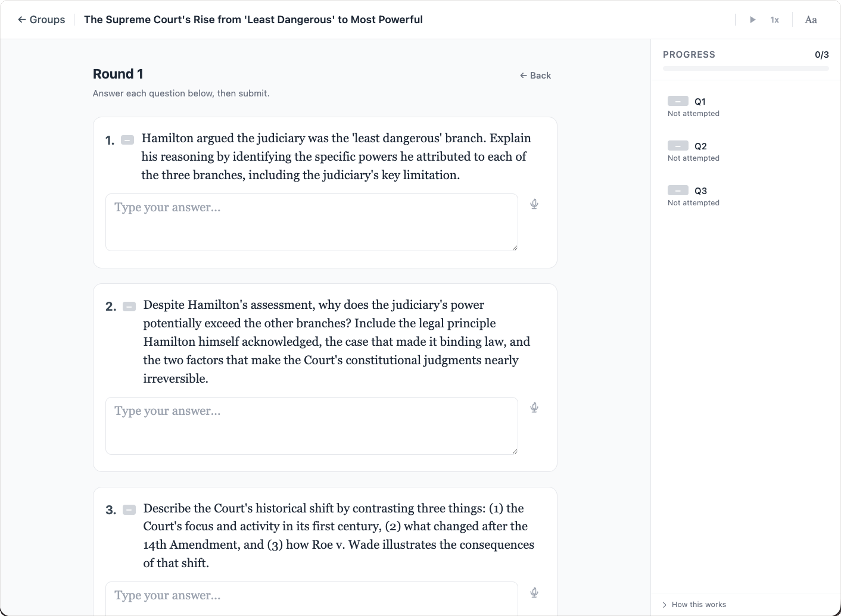Select Q1 in the progress sidebar
This screenshot has height=616, width=841.
coord(700,102)
